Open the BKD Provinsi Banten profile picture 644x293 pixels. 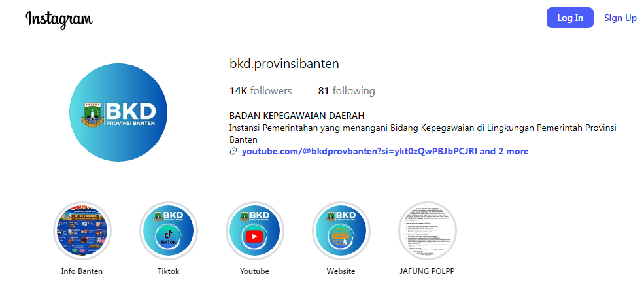pyautogui.click(x=118, y=112)
